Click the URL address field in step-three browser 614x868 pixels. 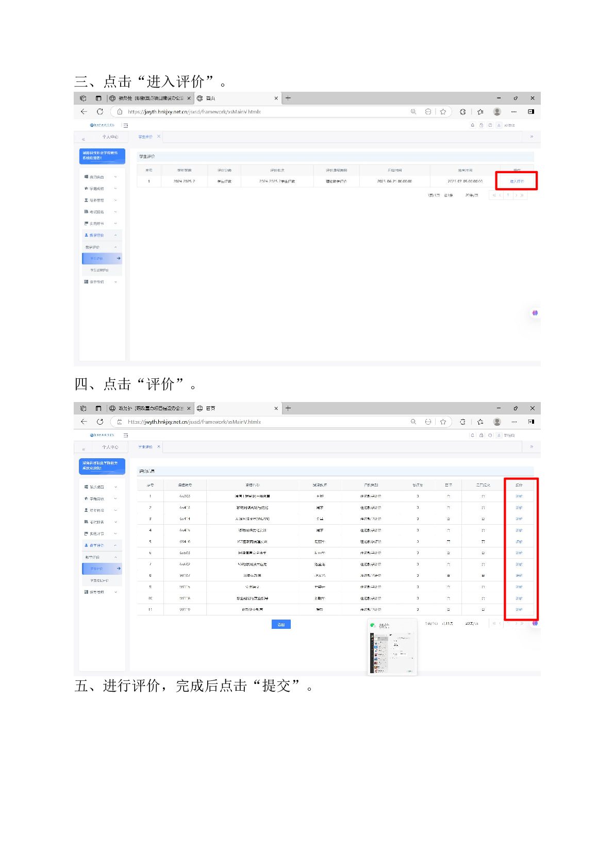pyautogui.click(x=258, y=112)
